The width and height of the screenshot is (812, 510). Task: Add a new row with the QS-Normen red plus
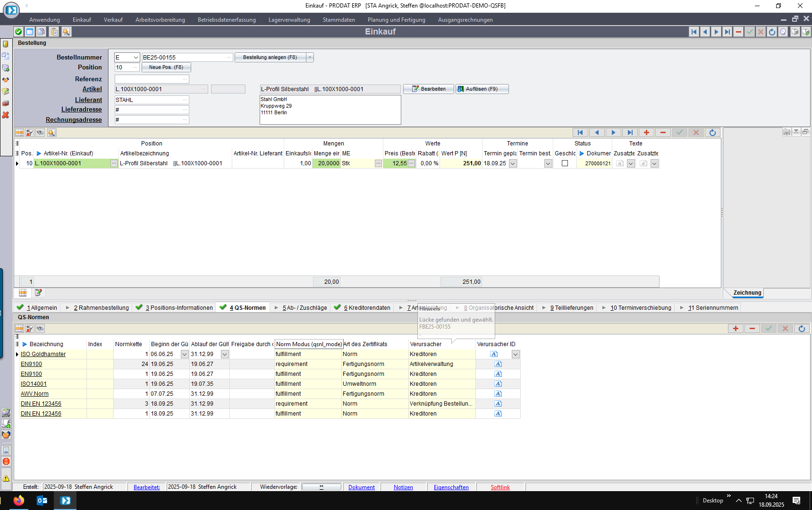[x=736, y=329]
